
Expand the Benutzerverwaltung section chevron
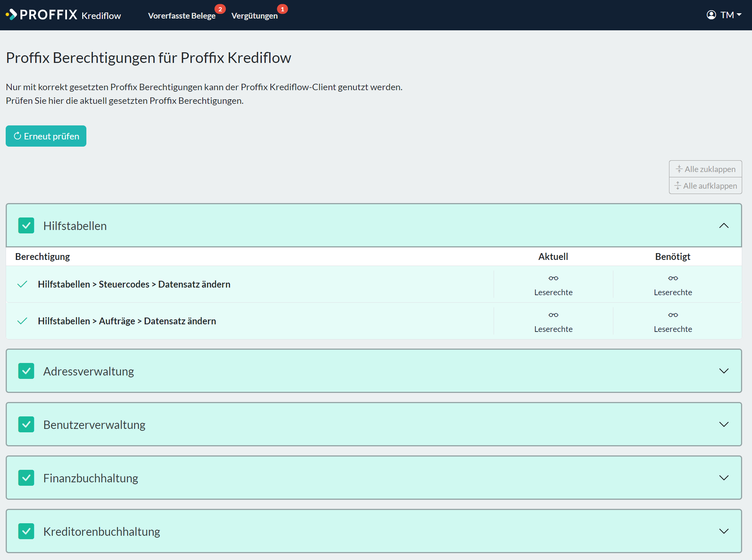tap(724, 424)
